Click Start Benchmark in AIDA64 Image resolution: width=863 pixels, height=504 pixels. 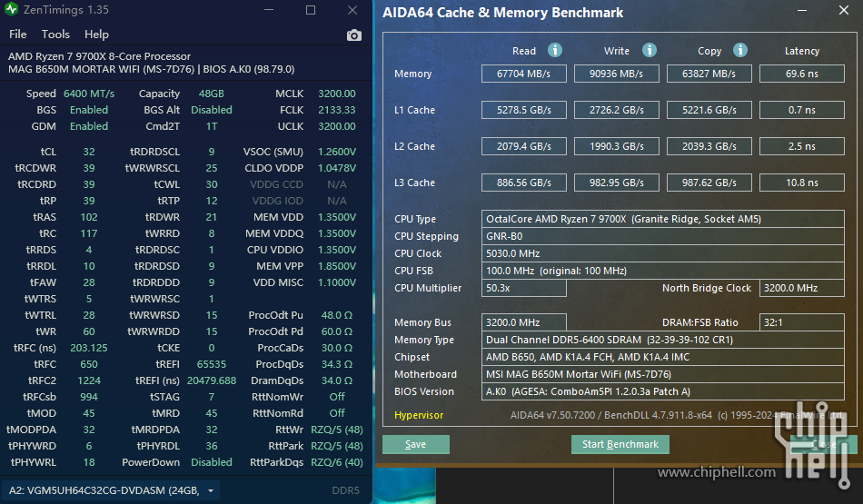coord(620,444)
